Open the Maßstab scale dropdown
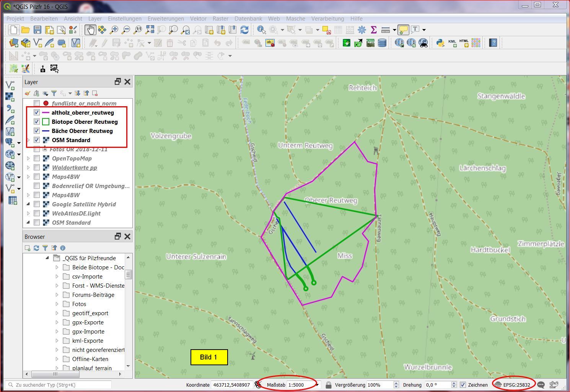570x392 pixels. 317,385
